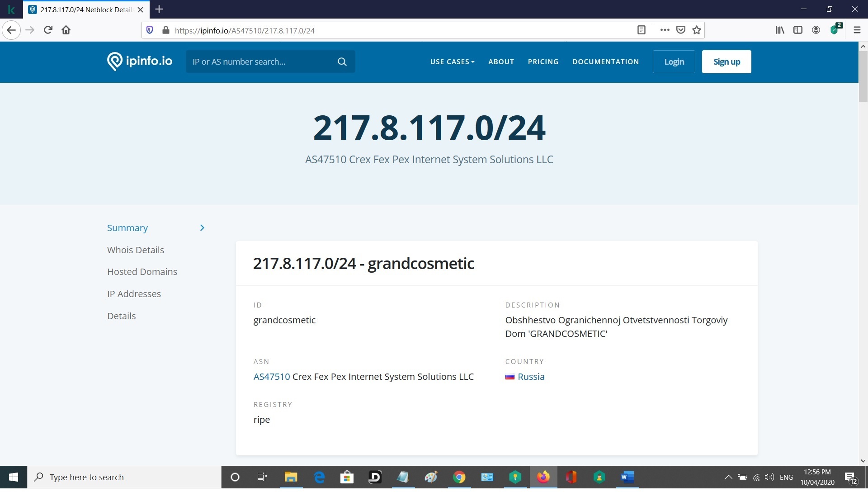Open page actions three-dots menu
Viewport: 868px width, 492px height.
pyautogui.click(x=665, y=30)
